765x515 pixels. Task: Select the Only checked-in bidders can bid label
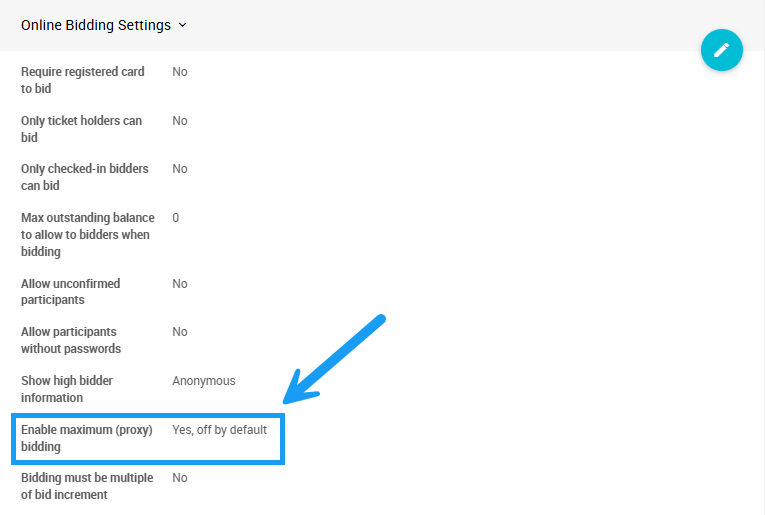(84, 177)
